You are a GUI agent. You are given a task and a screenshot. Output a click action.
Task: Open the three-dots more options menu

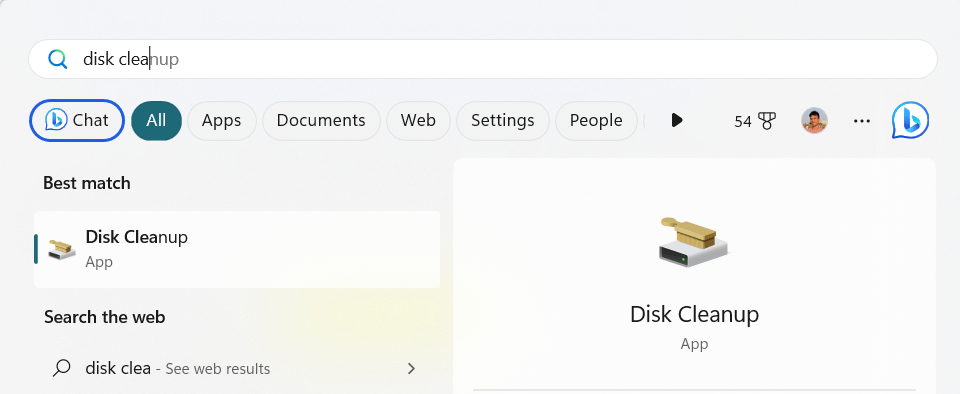click(861, 121)
